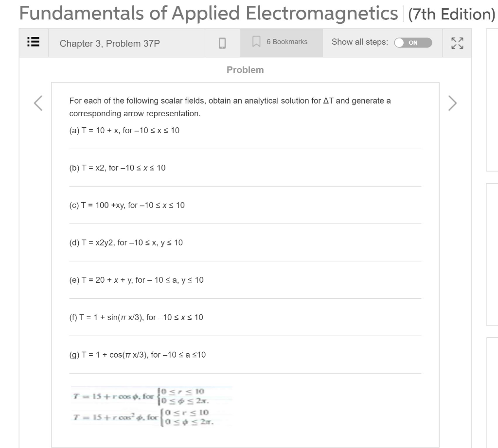Open the table of contents menu
Viewport: 498px width, 448px height.
pos(33,42)
